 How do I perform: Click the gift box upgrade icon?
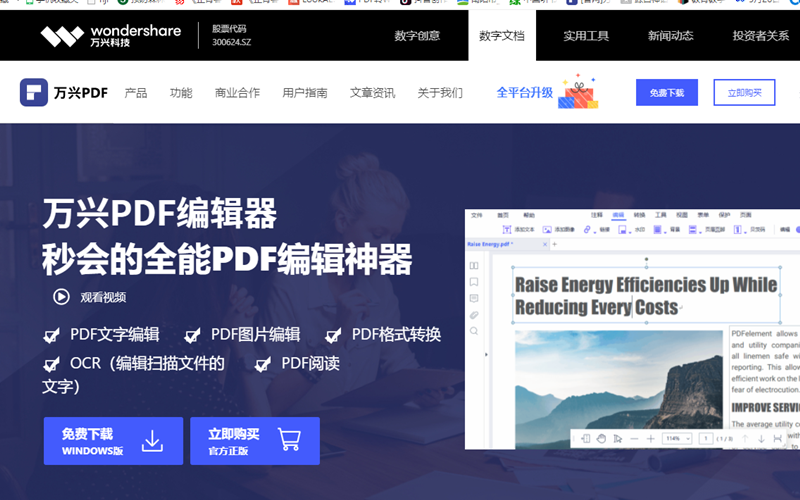(x=578, y=92)
